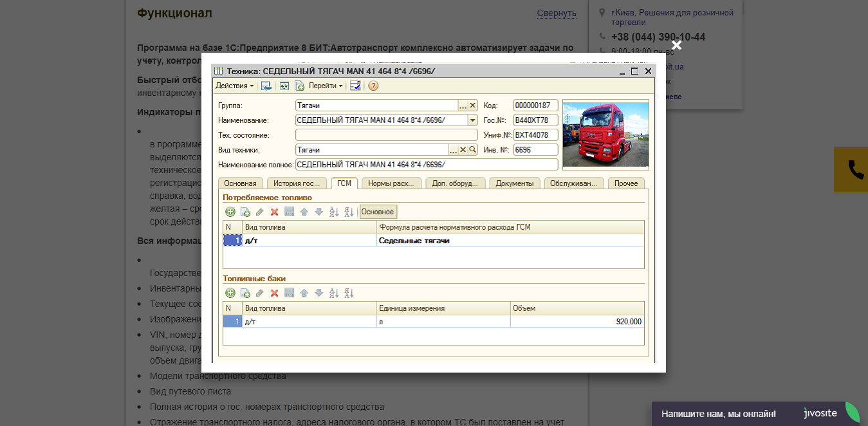Switch to the Основная tab
The height and width of the screenshot is (426, 868).
coord(241,183)
